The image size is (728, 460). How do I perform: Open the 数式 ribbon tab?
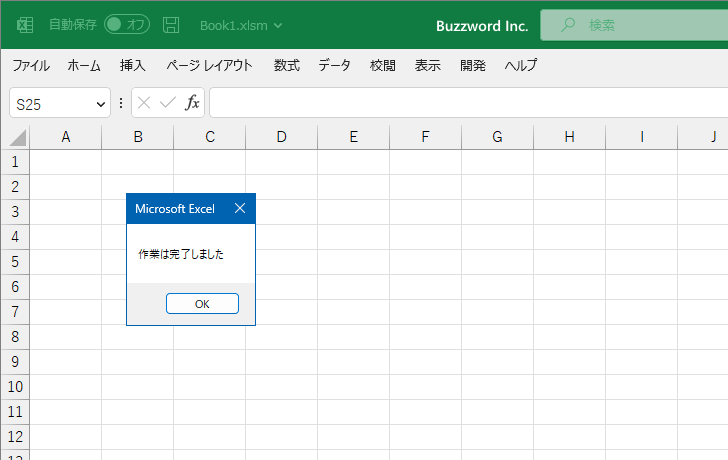coord(286,65)
